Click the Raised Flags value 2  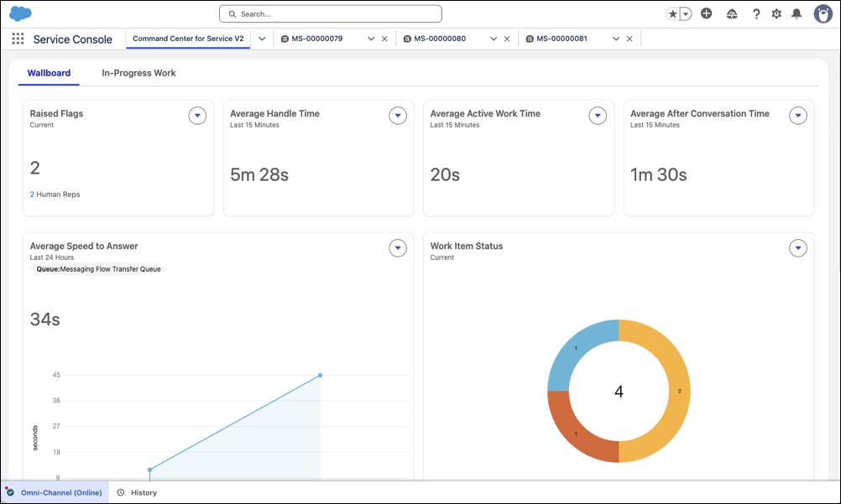tap(35, 168)
